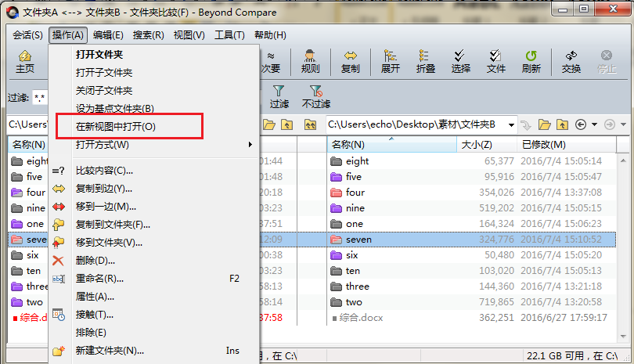Open the 编辑(E) menu

tap(108, 35)
